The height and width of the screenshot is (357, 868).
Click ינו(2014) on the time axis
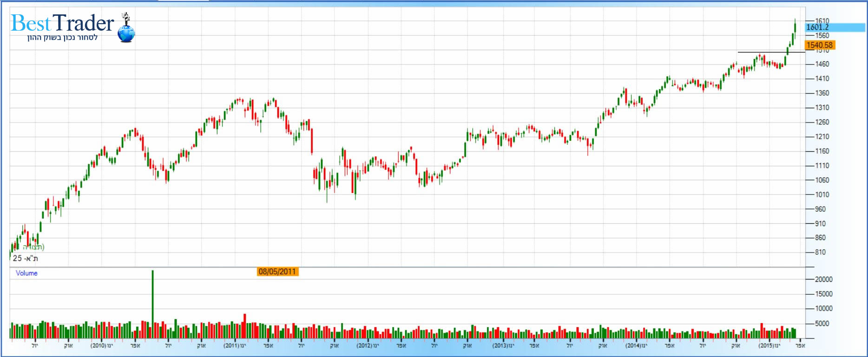click(636, 346)
